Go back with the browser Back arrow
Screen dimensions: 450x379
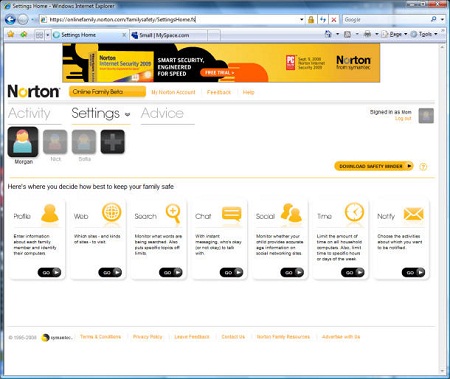coord(10,20)
